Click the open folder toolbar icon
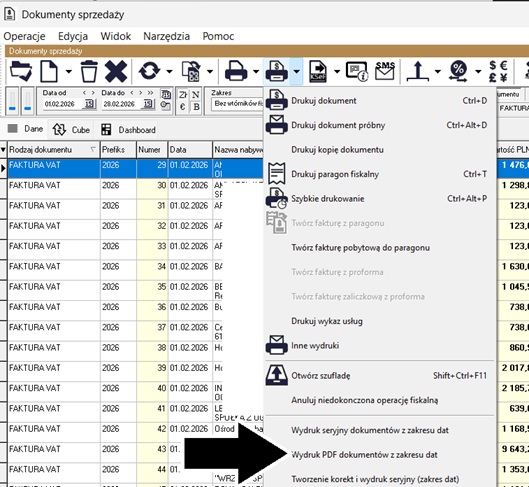529x487 pixels. pyautogui.click(x=21, y=71)
